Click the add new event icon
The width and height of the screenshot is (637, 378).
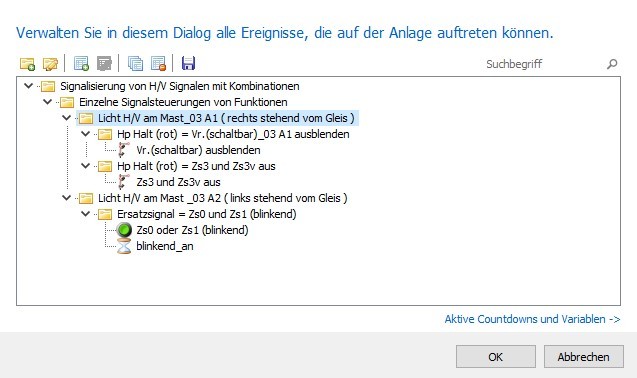pyautogui.click(x=81, y=64)
